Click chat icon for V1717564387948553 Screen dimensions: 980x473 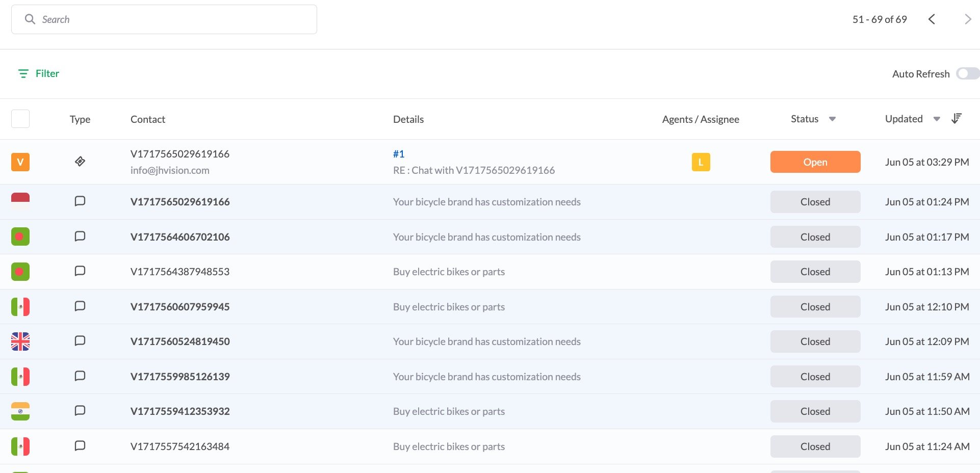(80, 271)
